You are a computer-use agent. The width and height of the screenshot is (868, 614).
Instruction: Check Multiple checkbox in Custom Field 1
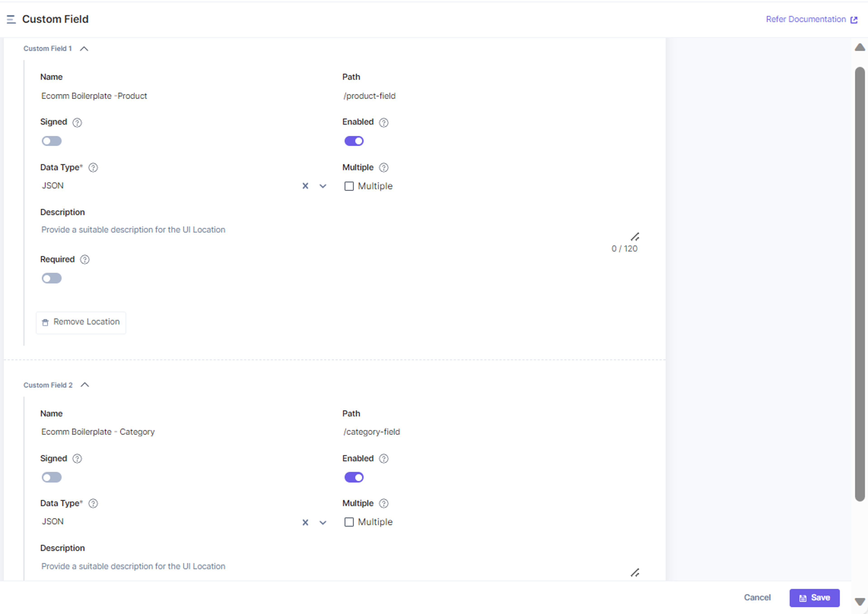coord(349,186)
